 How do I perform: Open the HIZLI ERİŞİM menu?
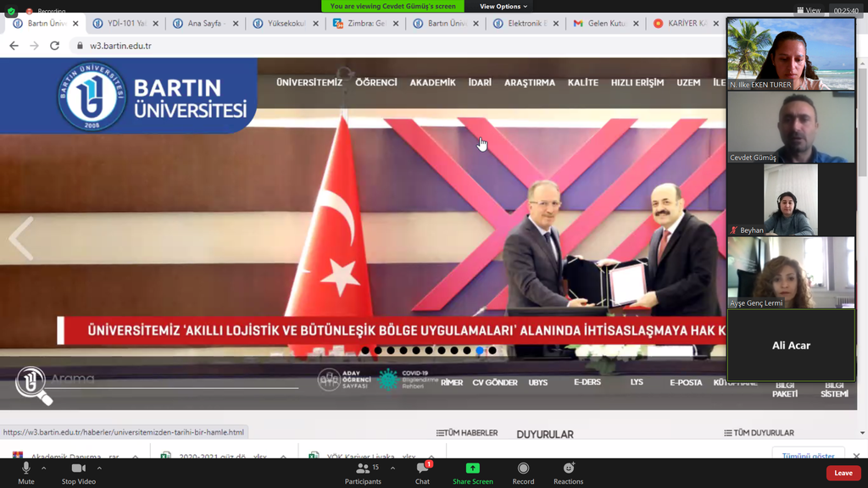point(637,82)
